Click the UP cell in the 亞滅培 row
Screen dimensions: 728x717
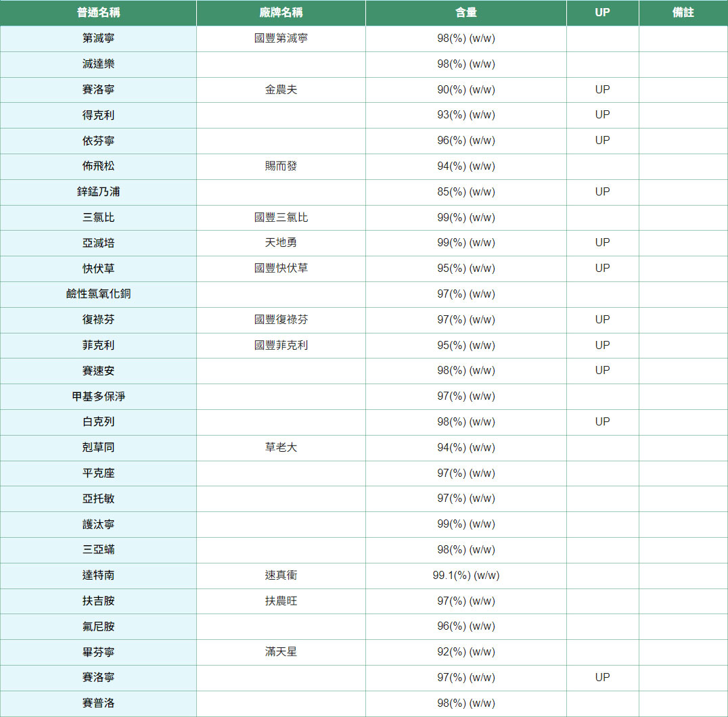click(x=602, y=243)
